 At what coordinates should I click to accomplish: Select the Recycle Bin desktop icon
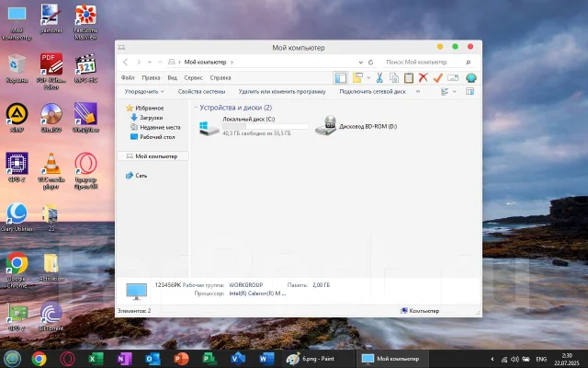(x=17, y=69)
